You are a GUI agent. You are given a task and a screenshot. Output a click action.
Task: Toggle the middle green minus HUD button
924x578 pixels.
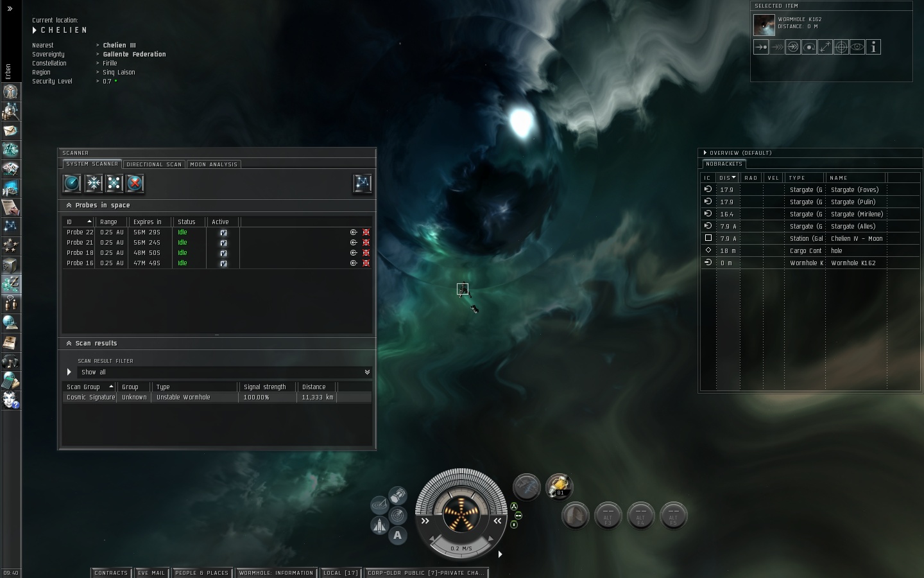(x=518, y=516)
